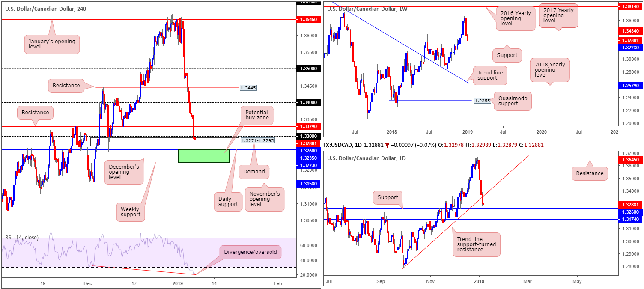This screenshot has height=289, width=644.
Task: Click the 1.2355 Quasimodo price tag
Action: pyautogui.click(x=482, y=101)
